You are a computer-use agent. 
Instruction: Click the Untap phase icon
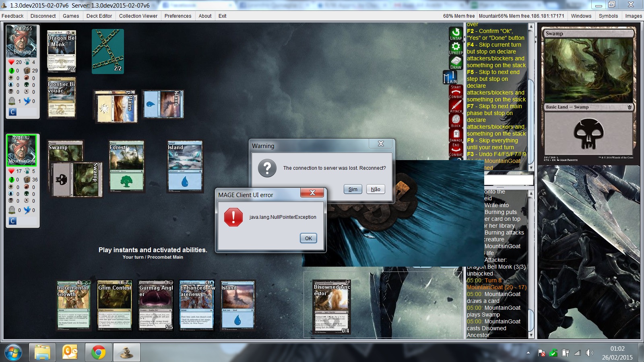click(x=456, y=34)
